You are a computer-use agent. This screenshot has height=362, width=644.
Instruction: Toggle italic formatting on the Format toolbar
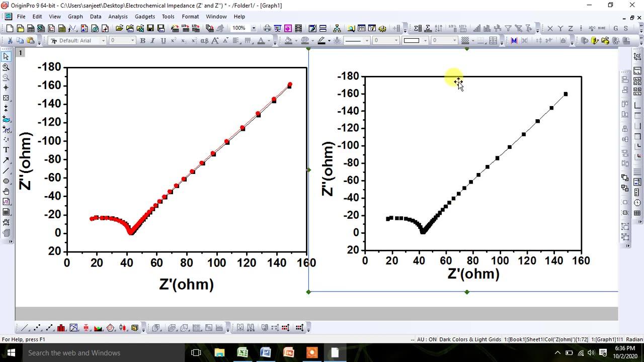pos(152,40)
